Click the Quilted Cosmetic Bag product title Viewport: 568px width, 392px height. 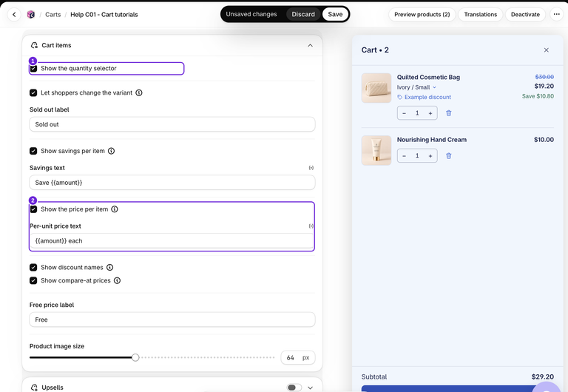[x=428, y=77]
